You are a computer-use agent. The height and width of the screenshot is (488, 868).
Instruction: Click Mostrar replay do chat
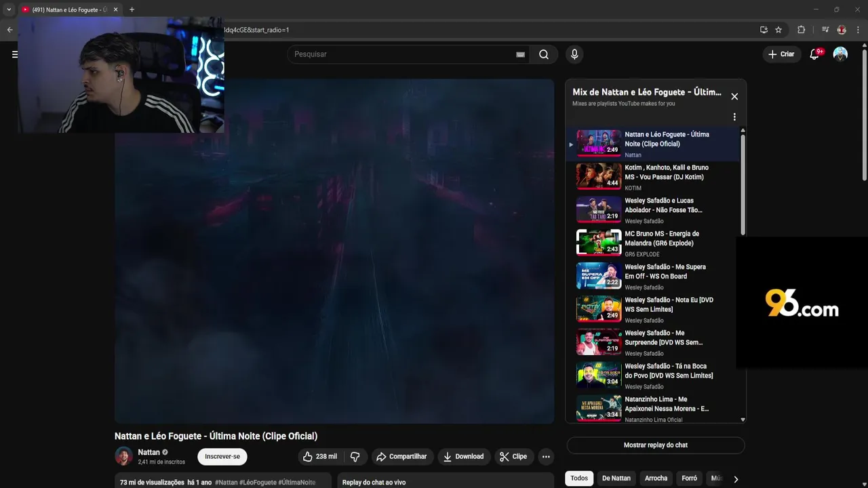pos(656,445)
